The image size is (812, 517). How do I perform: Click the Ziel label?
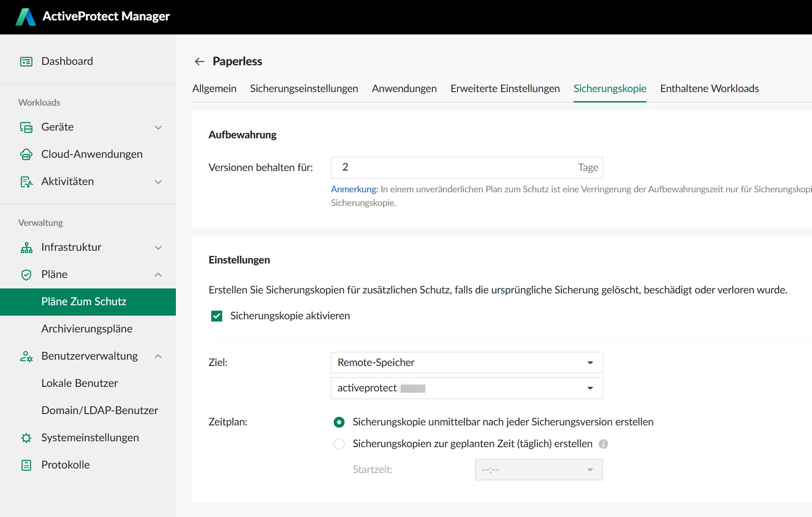click(218, 363)
